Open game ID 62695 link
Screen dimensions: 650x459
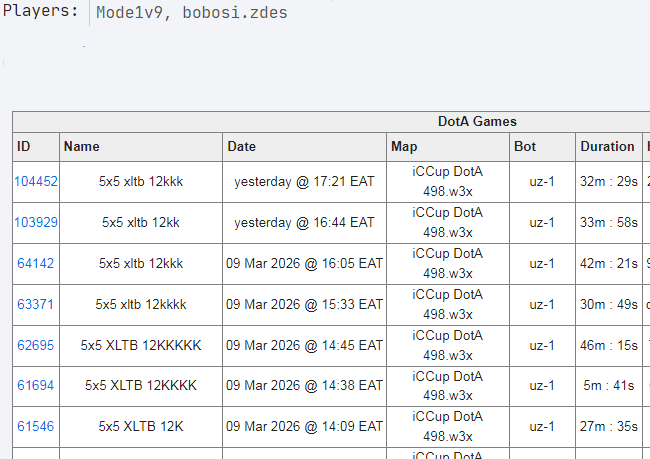click(36, 345)
